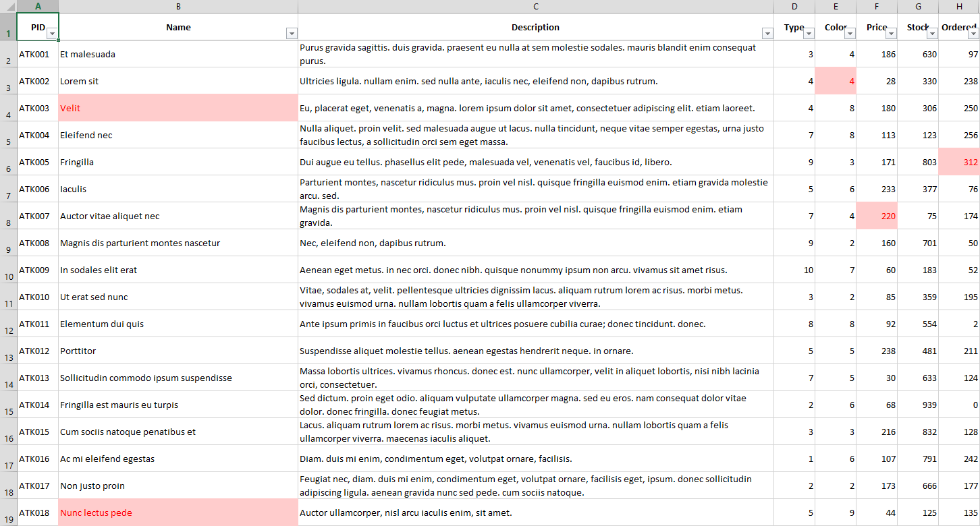Select cell ATK012
This screenshot has height=526, width=980.
37,351
